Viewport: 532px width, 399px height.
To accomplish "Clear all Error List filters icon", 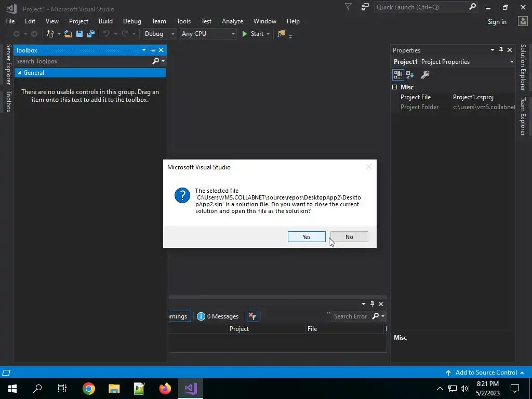I will coord(252,316).
